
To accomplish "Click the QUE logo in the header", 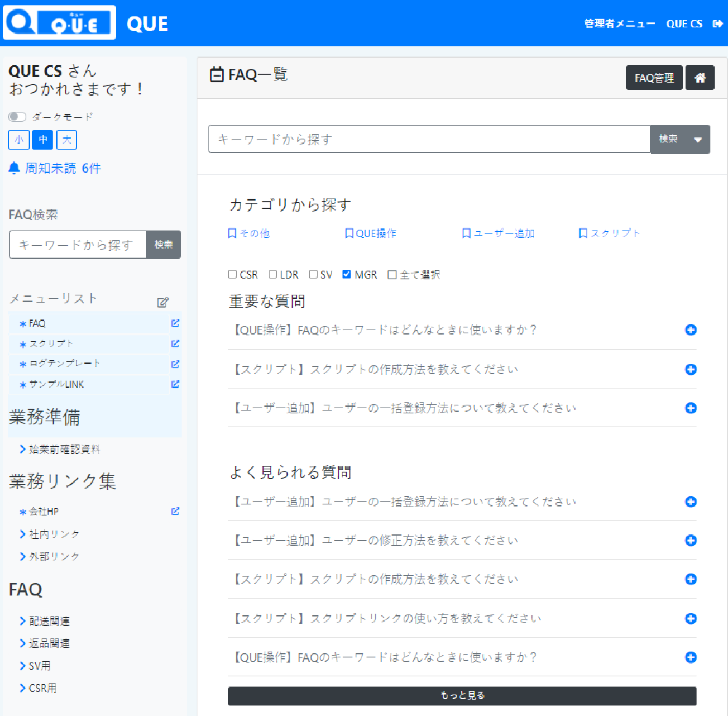I will click(x=59, y=22).
